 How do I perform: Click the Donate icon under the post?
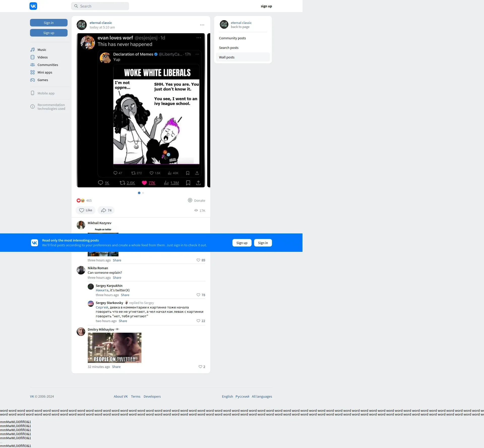pos(190,200)
